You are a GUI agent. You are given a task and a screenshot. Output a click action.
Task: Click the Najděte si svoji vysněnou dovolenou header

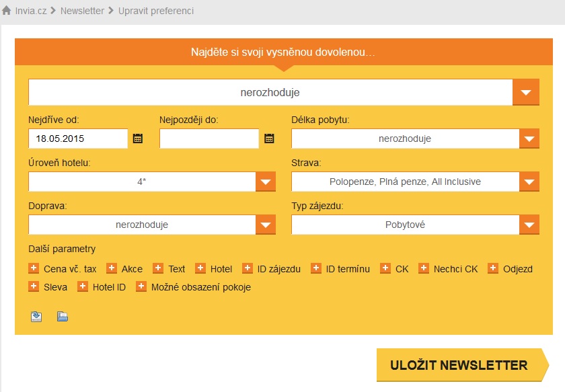pyautogui.click(x=283, y=52)
